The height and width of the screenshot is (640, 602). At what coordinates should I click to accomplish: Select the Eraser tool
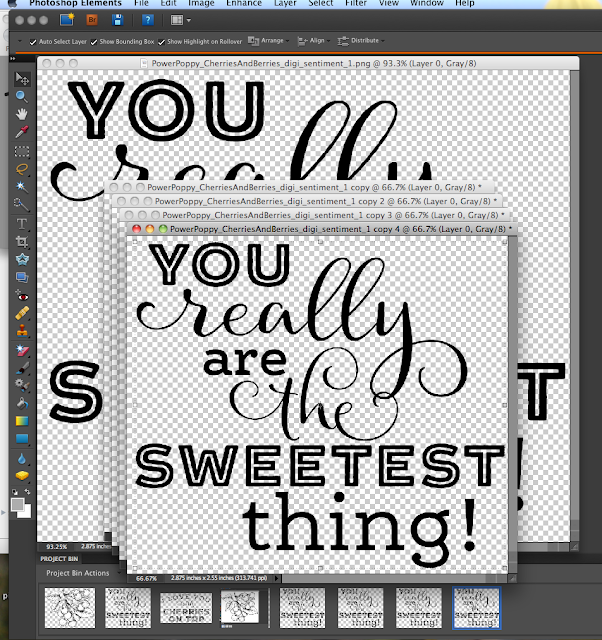click(x=22, y=350)
